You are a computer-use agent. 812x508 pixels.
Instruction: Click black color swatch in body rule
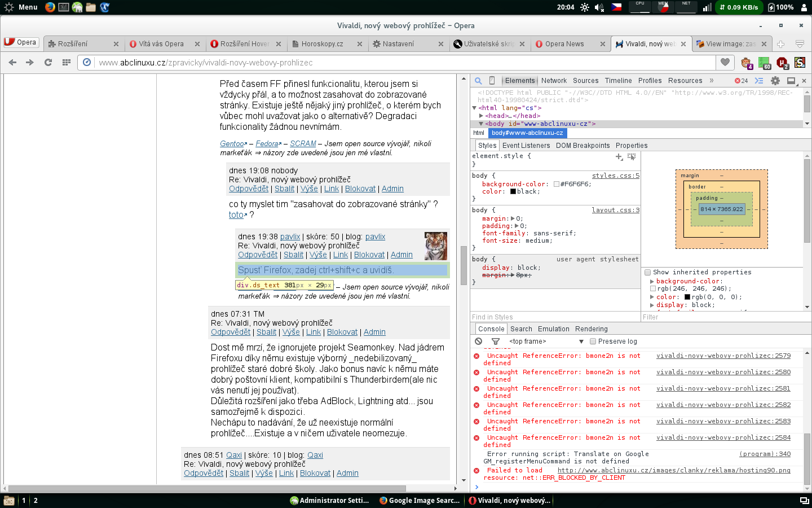[x=513, y=191]
